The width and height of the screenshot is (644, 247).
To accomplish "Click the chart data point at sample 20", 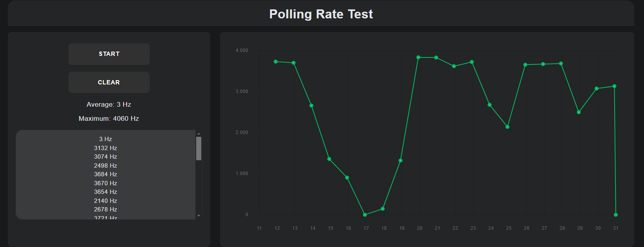I will pyautogui.click(x=419, y=57).
